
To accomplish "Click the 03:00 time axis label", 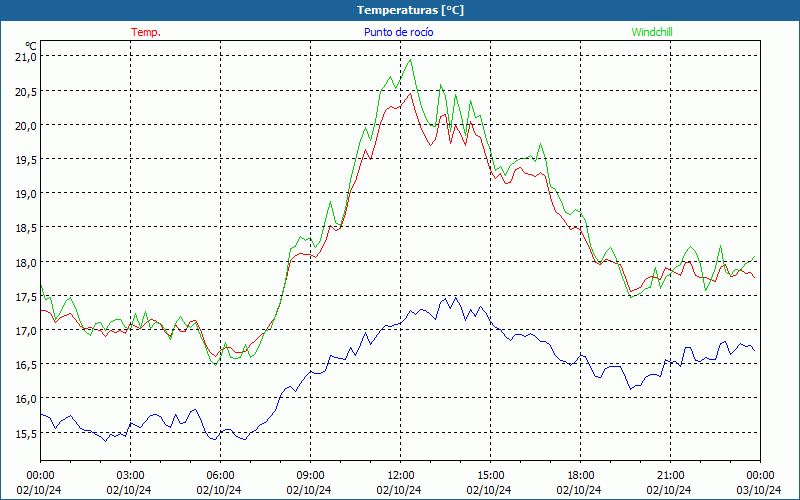I will tap(131, 476).
